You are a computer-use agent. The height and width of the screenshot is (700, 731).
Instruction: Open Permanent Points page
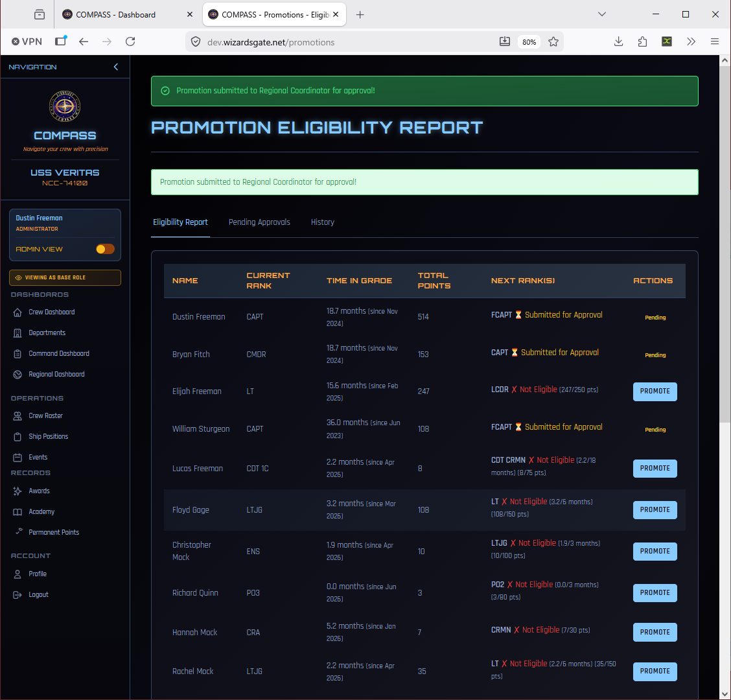[54, 532]
